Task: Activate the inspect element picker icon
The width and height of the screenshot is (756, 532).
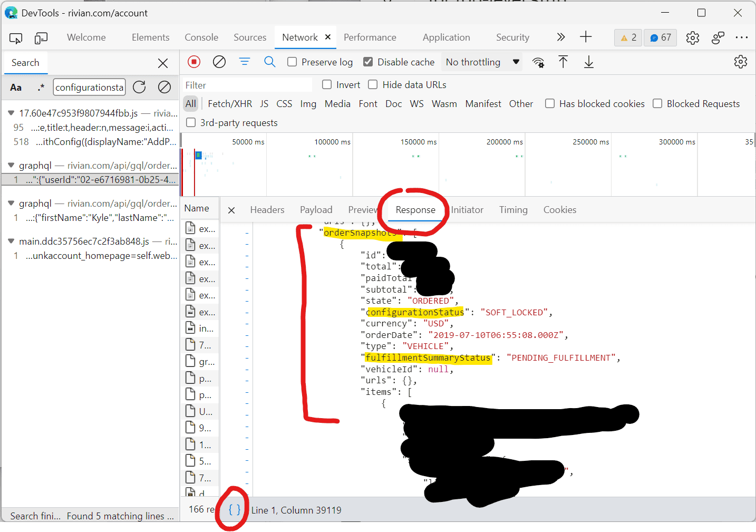Action: 16,38
